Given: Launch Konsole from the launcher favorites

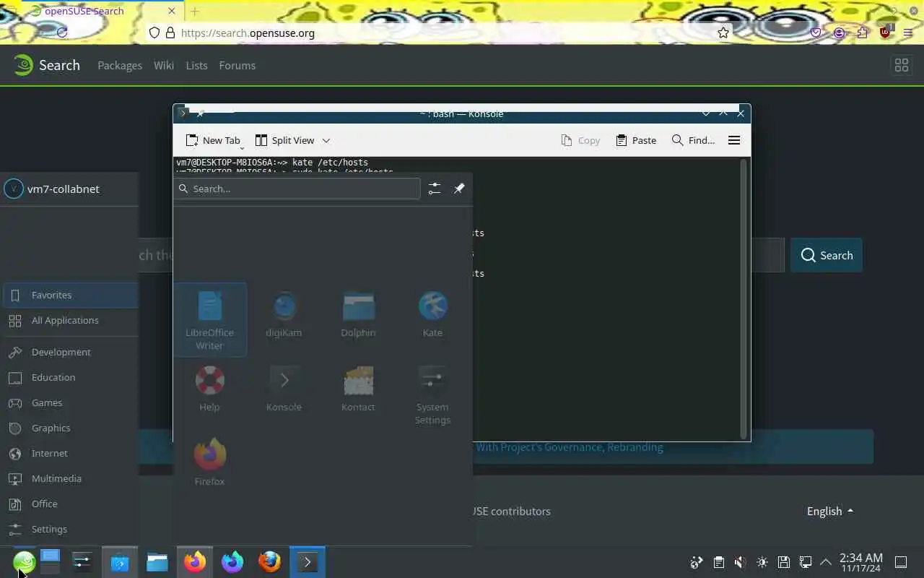Looking at the screenshot, I should click(284, 388).
